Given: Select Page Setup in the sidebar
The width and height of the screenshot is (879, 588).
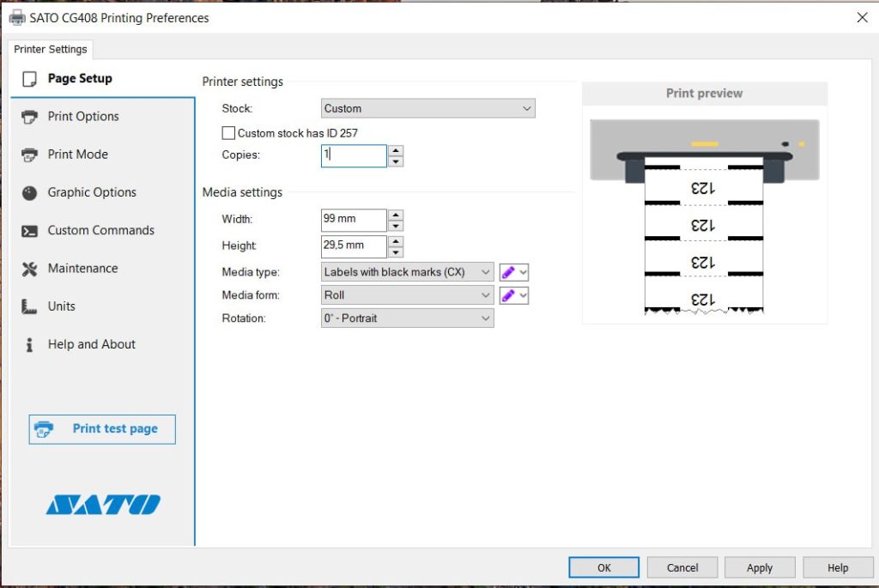Looking at the screenshot, I should point(79,79).
